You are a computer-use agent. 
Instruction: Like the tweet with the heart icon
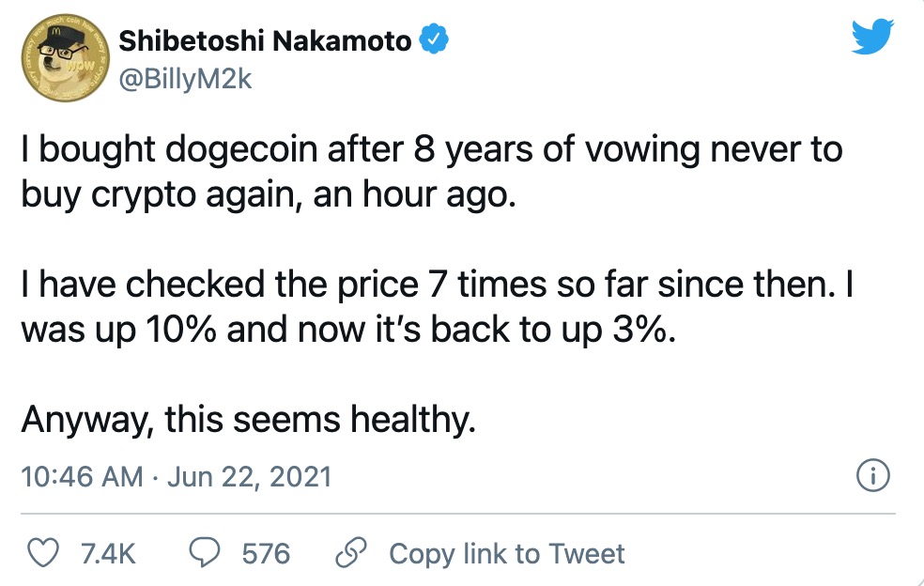point(43,553)
